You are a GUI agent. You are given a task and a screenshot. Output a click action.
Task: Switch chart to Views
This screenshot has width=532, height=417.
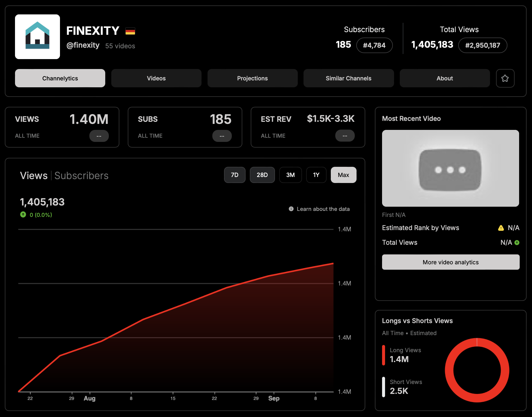[x=34, y=175]
